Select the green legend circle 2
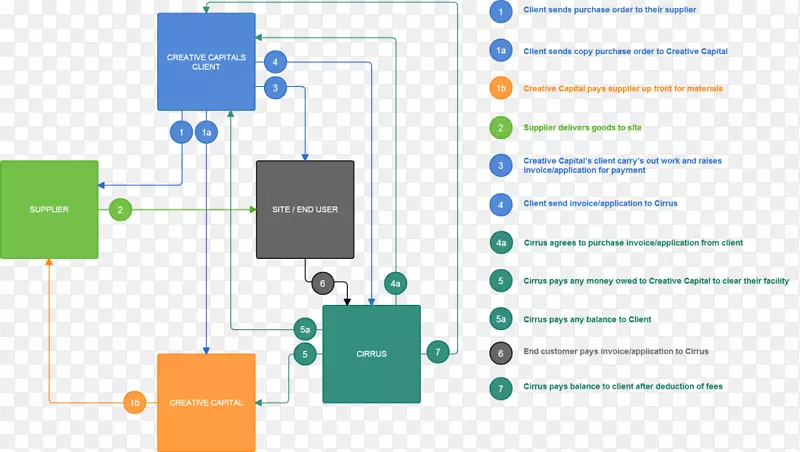Screen dimensions: 800x452 tap(501, 128)
